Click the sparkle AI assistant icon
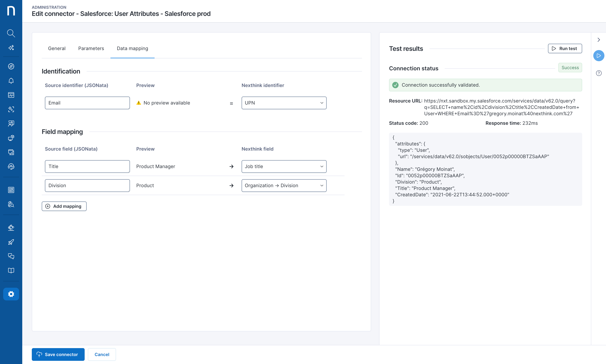The image size is (606, 364). pyautogui.click(x=11, y=47)
